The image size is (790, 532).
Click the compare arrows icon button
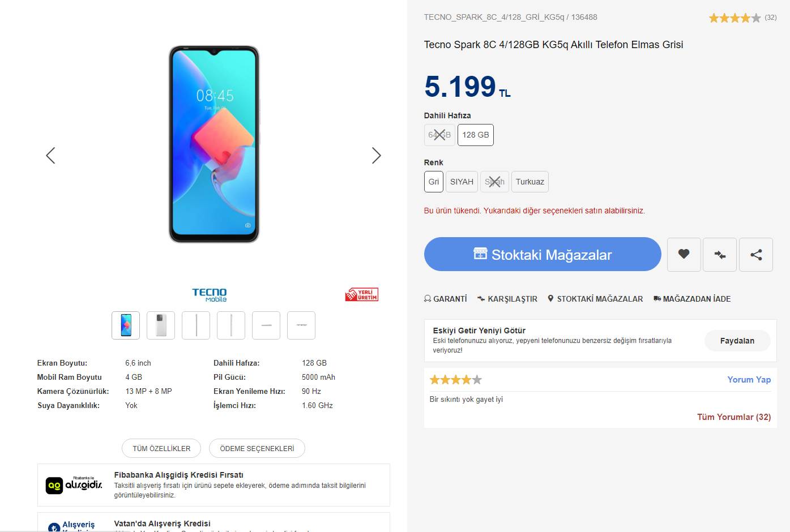[x=720, y=255]
